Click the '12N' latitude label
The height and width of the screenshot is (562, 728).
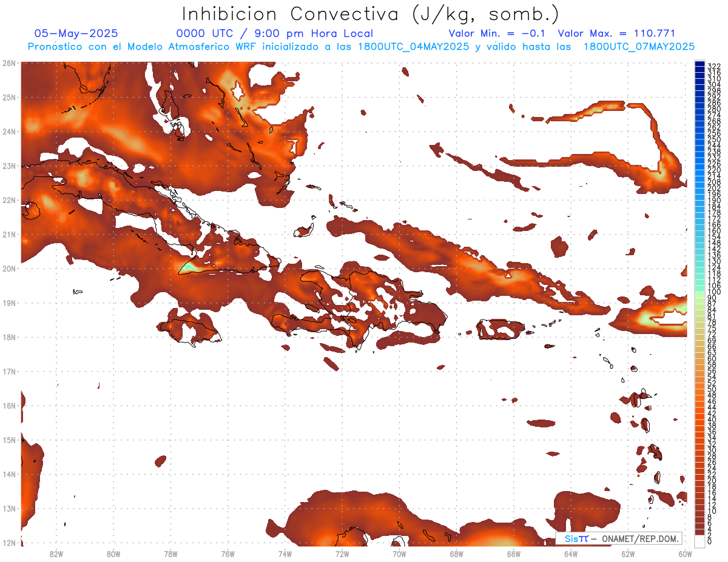(9, 542)
